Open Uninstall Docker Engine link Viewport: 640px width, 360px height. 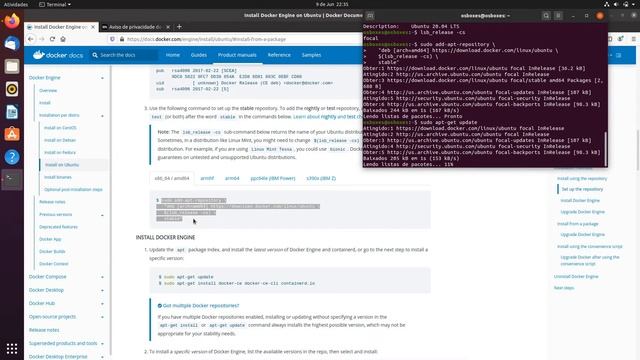(576, 276)
